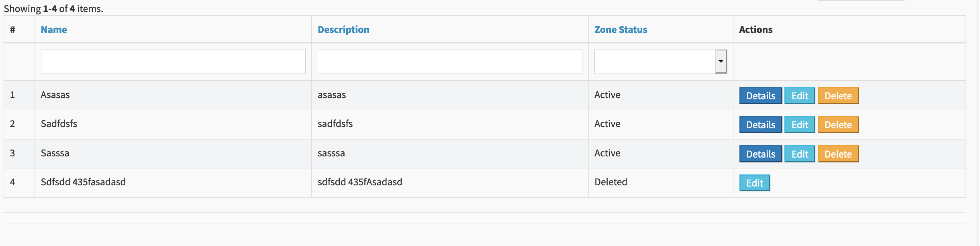Delete the Sadfdsfs zone

point(838,125)
